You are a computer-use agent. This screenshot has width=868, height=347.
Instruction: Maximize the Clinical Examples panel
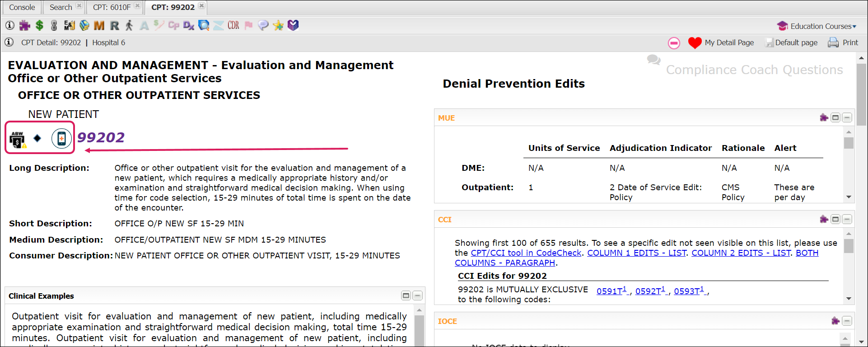click(x=406, y=296)
